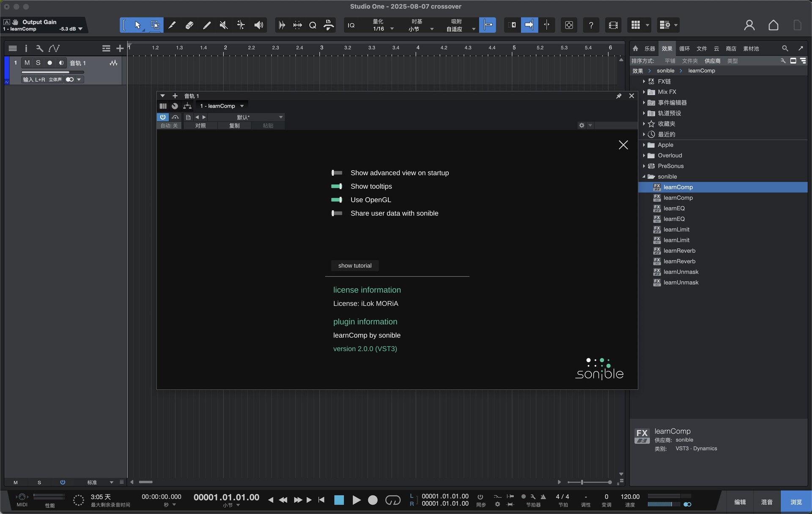The height and width of the screenshot is (514, 812).
Task: Add a new track with plus icon
Action: tap(120, 48)
